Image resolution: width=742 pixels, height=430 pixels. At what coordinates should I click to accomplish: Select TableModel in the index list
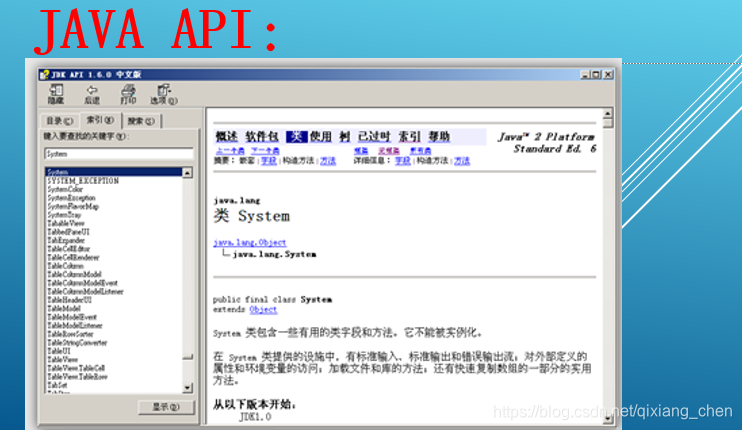[x=64, y=308]
